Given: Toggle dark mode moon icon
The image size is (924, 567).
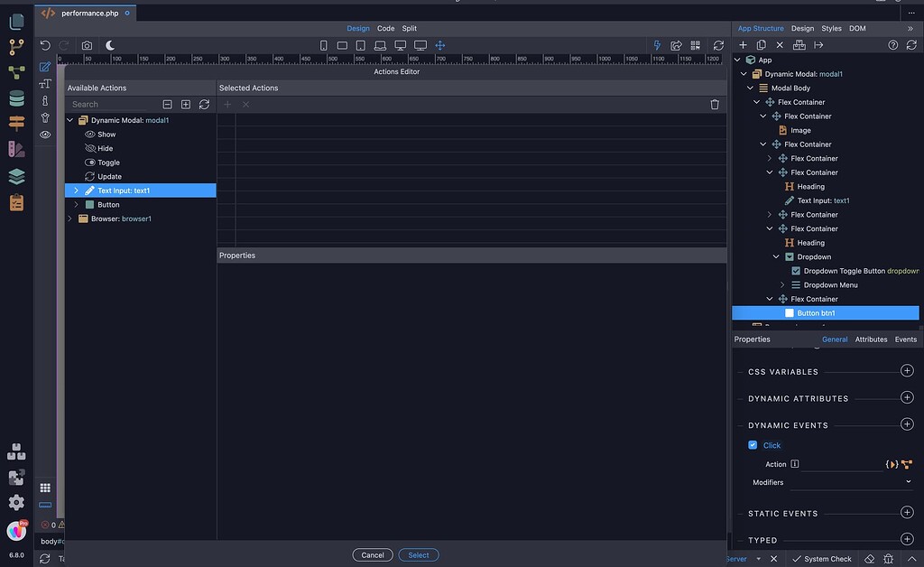Looking at the screenshot, I should pos(110,45).
